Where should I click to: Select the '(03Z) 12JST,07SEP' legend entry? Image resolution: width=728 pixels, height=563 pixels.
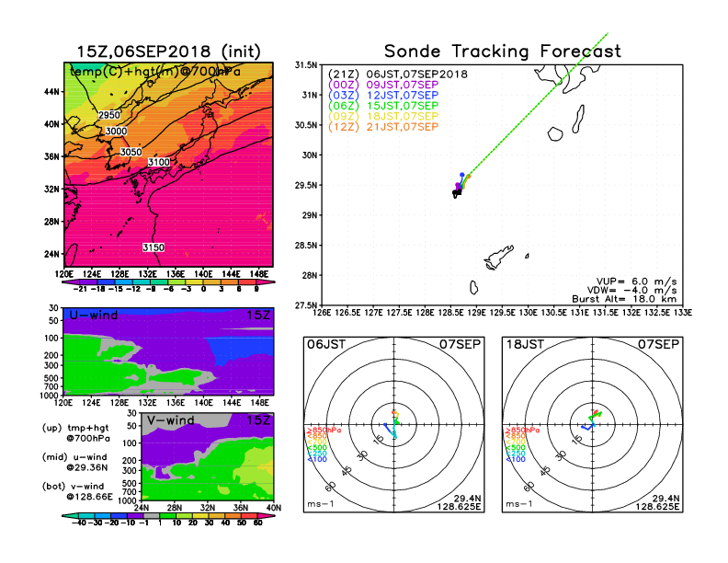tap(383, 96)
